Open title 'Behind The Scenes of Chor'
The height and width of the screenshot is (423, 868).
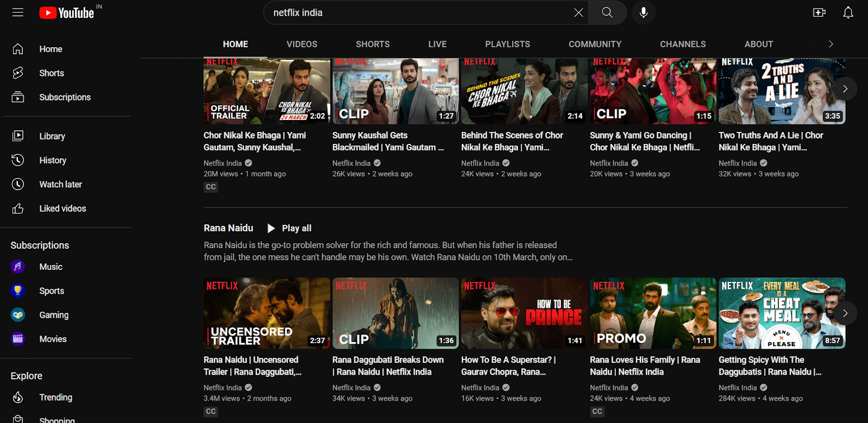click(x=512, y=141)
